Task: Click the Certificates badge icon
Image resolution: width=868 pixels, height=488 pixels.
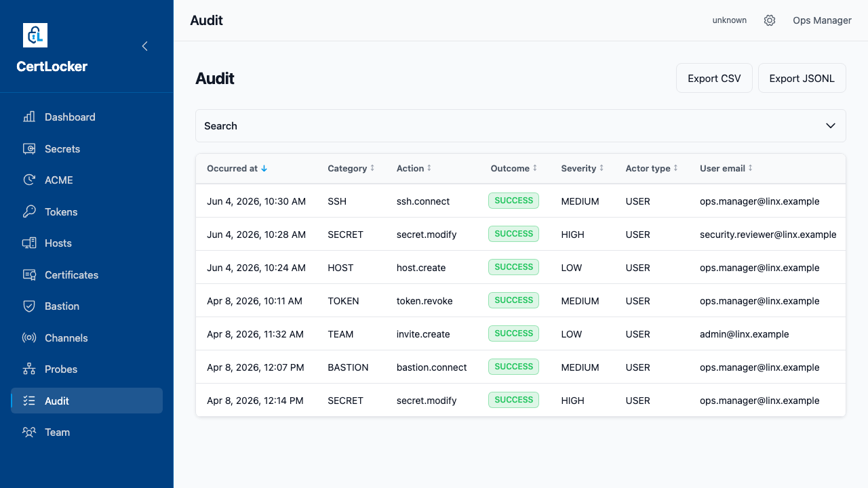Action: click(29, 274)
